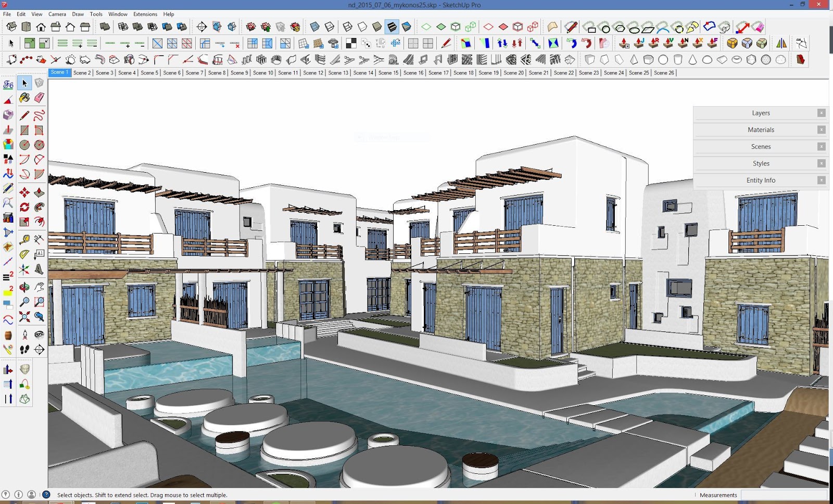Expand the Layers tray panel

pos(761,113)
